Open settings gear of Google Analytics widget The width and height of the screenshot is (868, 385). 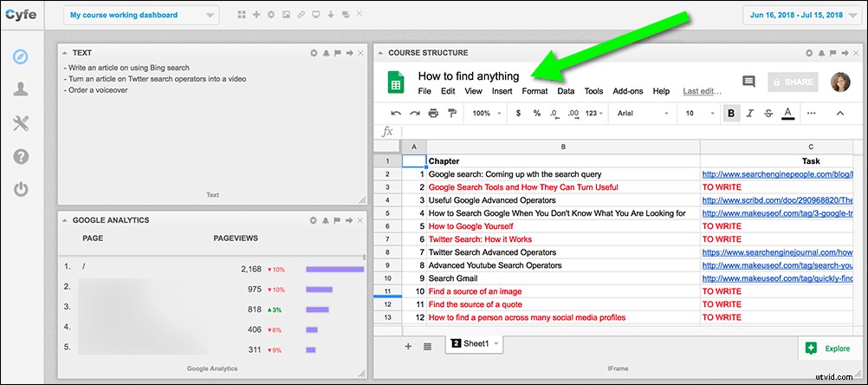coord(314,220)
